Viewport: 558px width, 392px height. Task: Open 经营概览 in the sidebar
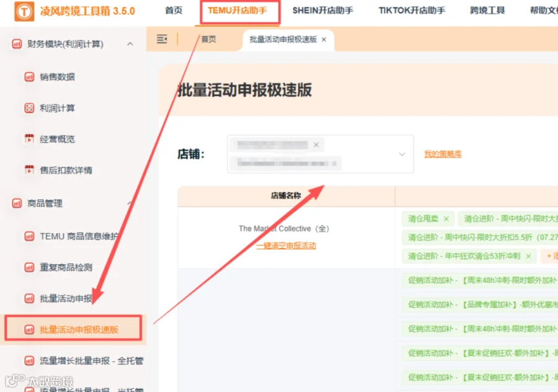click(57, 139)
